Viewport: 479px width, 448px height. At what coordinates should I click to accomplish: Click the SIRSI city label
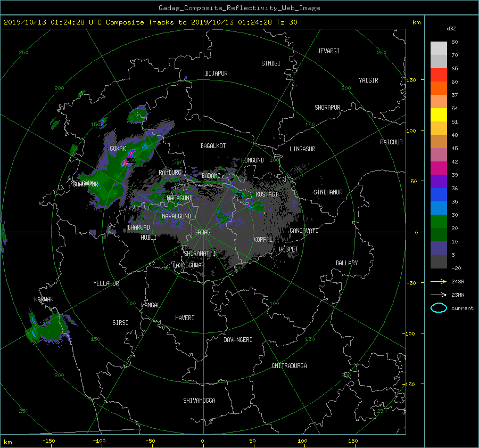point(120,323)
